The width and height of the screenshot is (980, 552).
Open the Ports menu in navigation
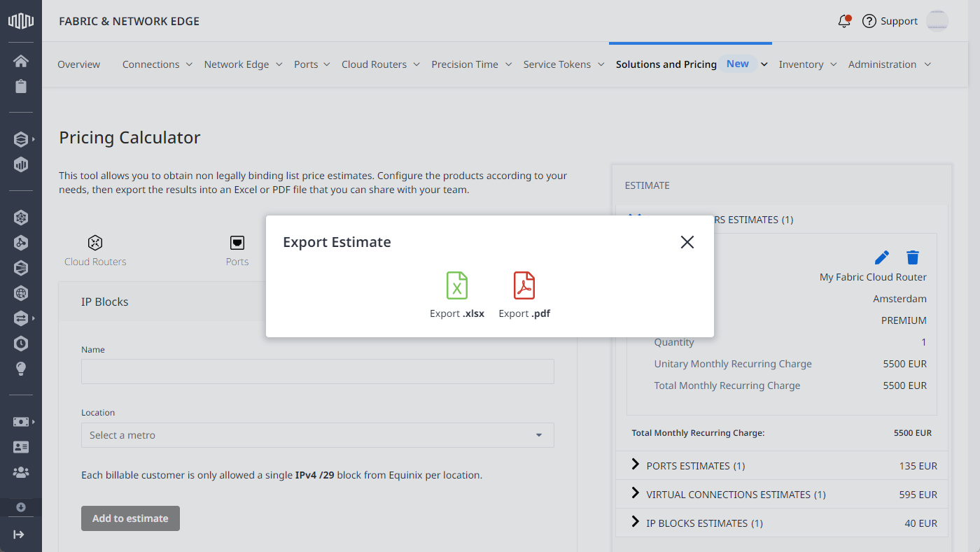312,64
